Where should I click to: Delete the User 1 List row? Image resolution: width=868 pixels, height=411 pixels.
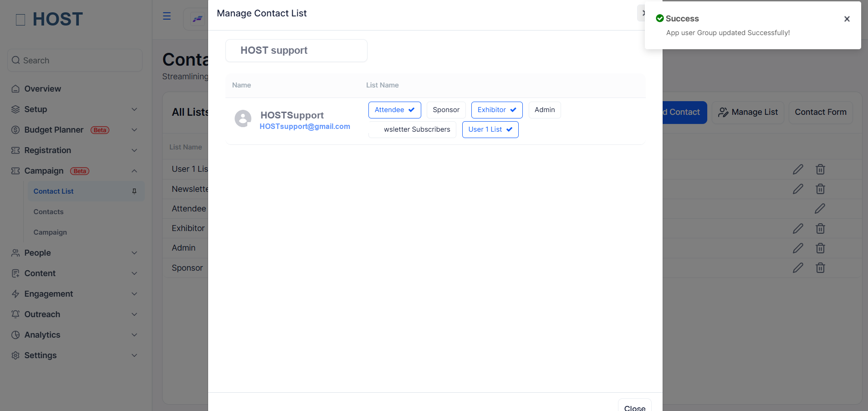tap(820, 170)
